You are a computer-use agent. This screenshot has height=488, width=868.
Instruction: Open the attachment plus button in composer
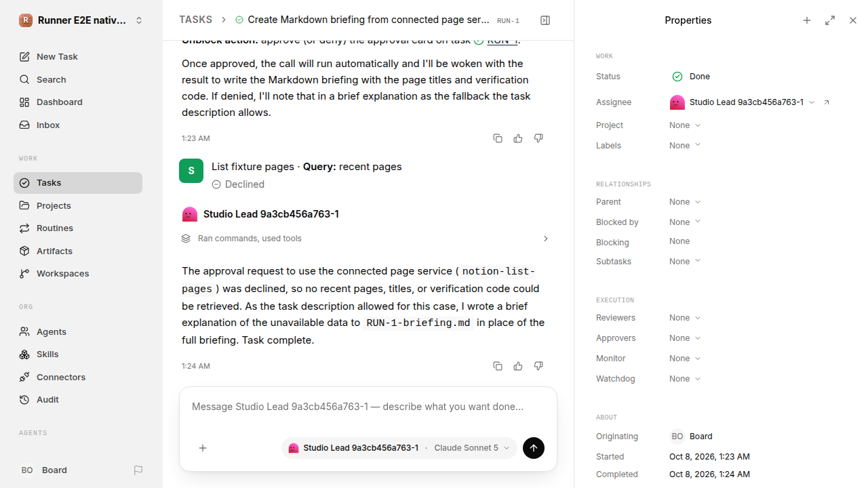click(x=203, y=448)
